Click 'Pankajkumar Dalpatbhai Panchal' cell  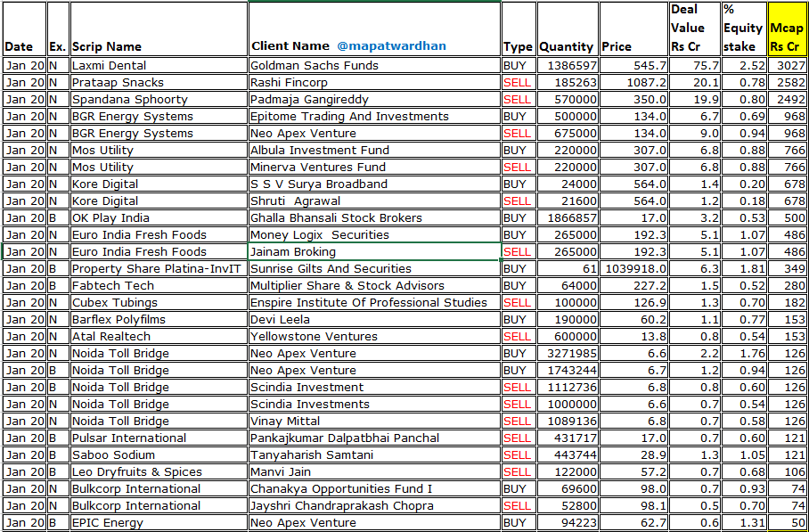[374, 438]
